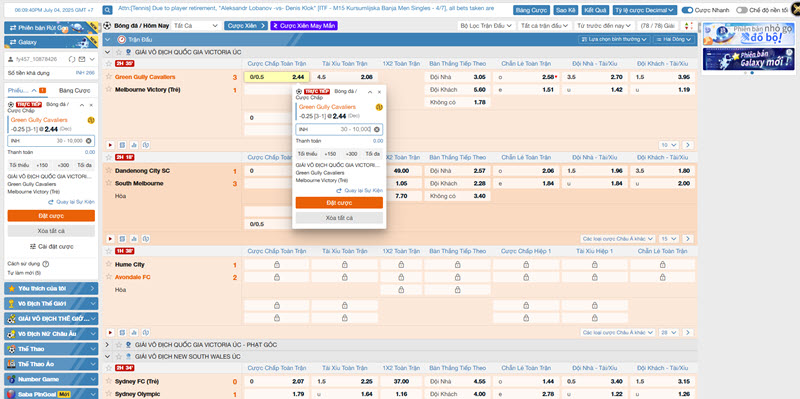Image resolution: width=800 pixels, height=399 pixels.
Task: Star the Avondale FC team
Action: click(x=108, y=277)
